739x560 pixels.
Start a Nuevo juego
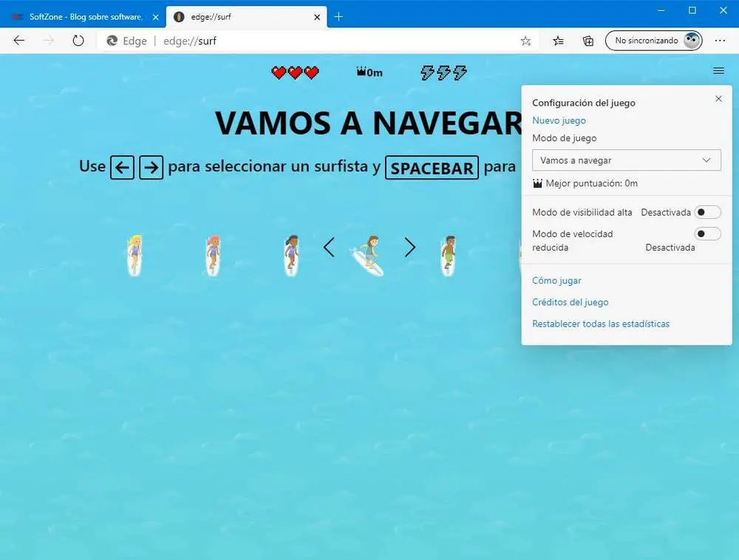pos(559,120)
